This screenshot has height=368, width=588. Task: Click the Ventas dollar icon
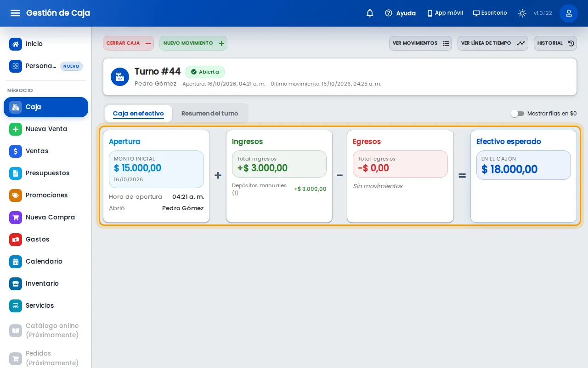click(16, 151)
